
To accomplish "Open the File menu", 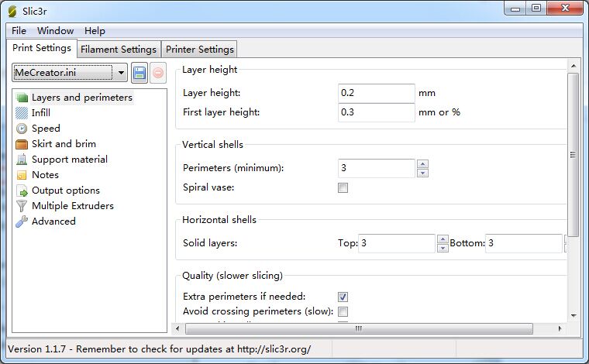I will 19,31.
